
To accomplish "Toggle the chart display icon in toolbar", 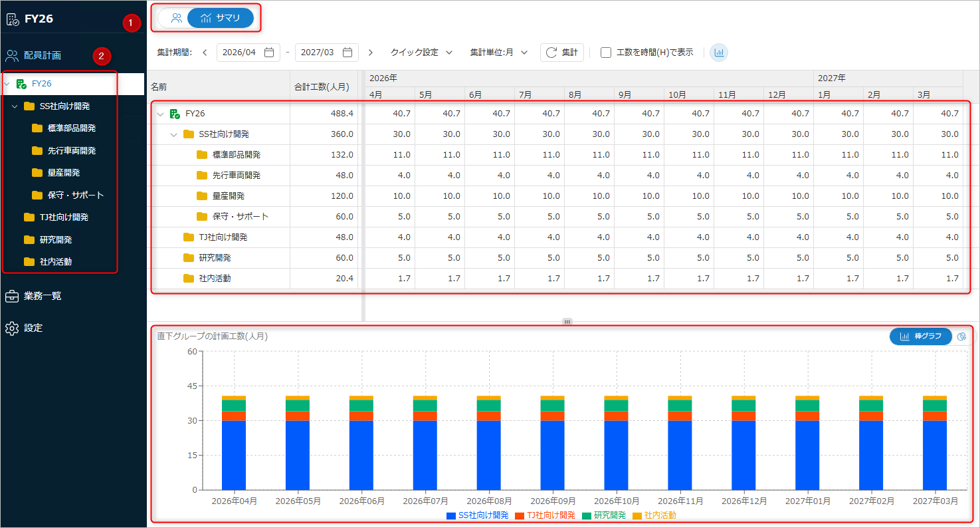I will [x=718, y=53].
